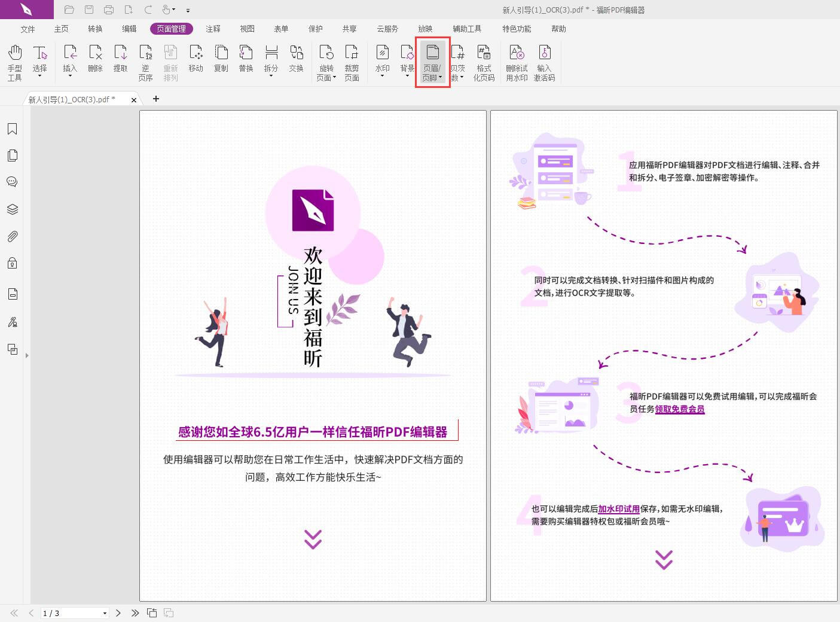Expand the Watermark (水印) dropdown
Screen dimensions: 840x622
click(x=382, y=76)
